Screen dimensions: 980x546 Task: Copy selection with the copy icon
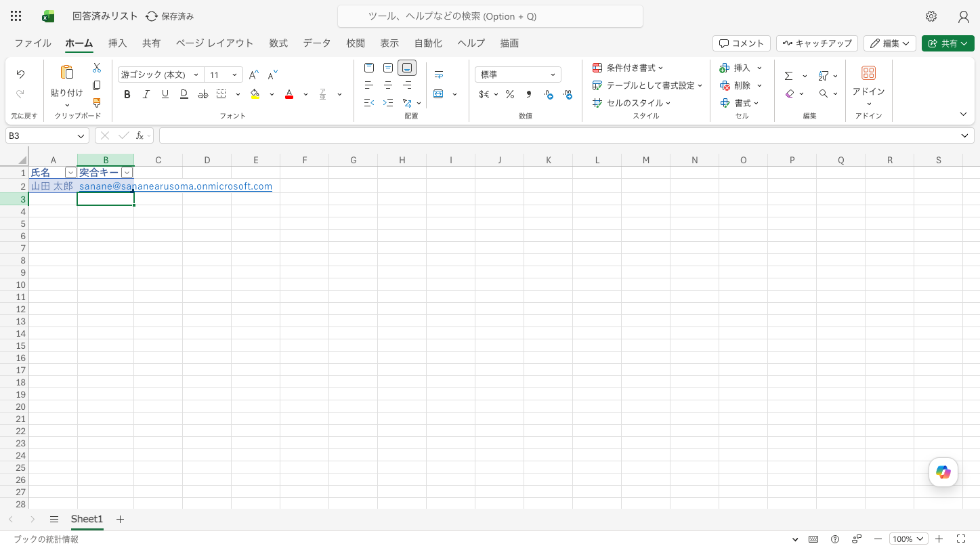coord(97,85)
